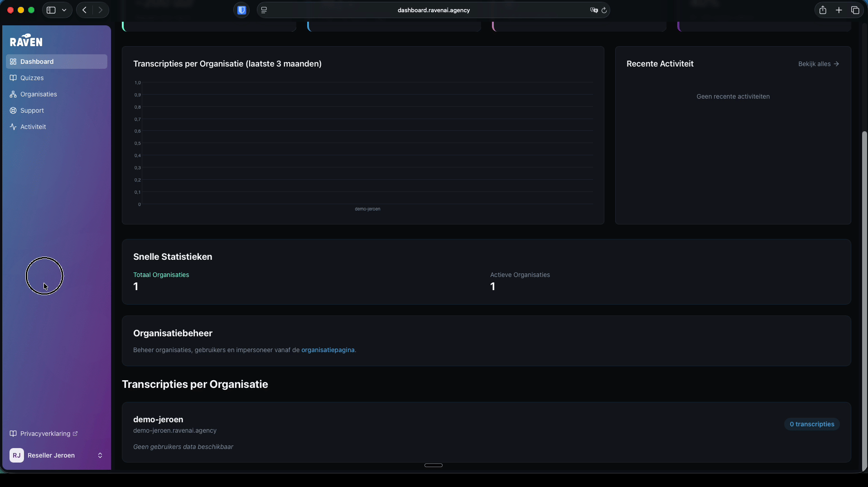Click Bekijk alles in Recente Activiteit

coord(818,64)
